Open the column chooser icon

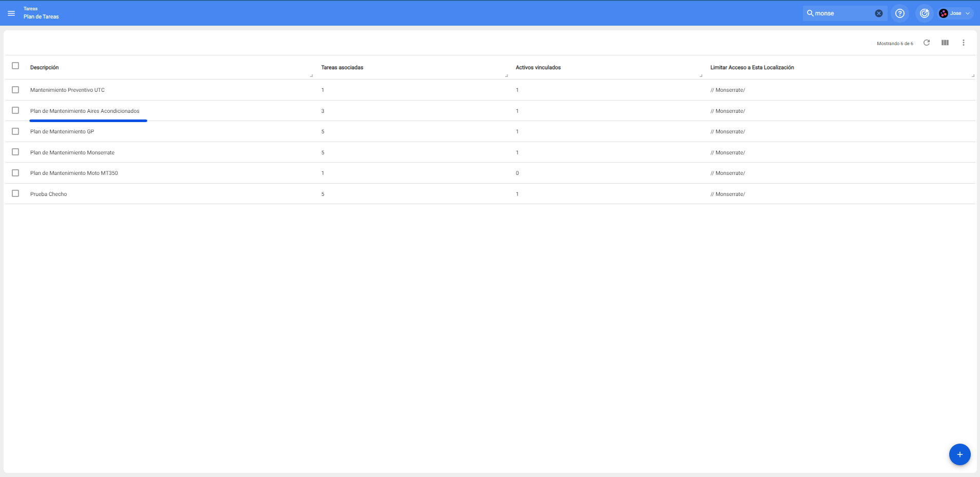[945, 43]
